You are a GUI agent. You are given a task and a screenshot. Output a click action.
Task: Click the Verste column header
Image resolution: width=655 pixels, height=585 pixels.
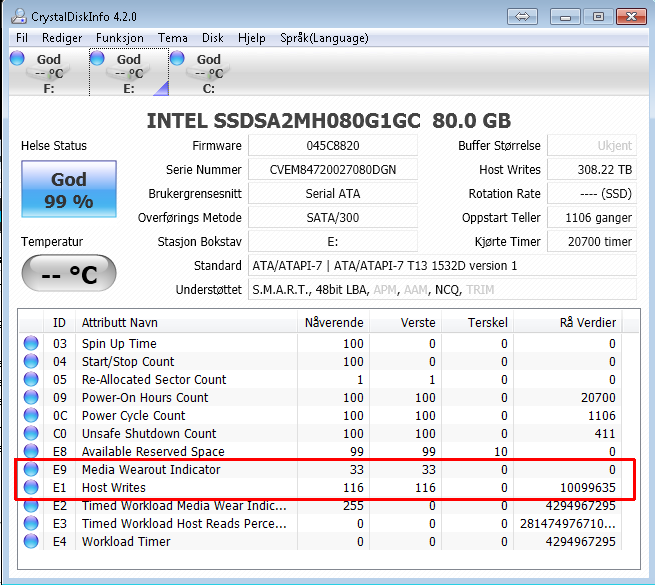point(406,322)
